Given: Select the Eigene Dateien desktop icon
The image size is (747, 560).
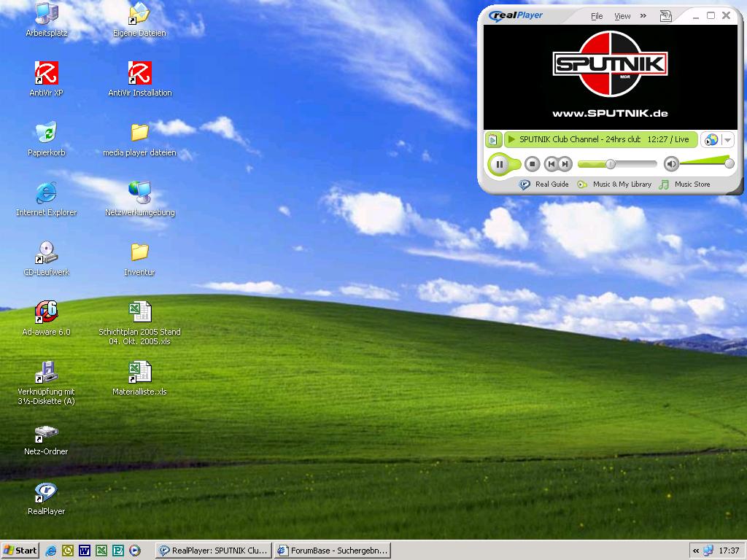Looking at the screenshot, I should (139, 20).
